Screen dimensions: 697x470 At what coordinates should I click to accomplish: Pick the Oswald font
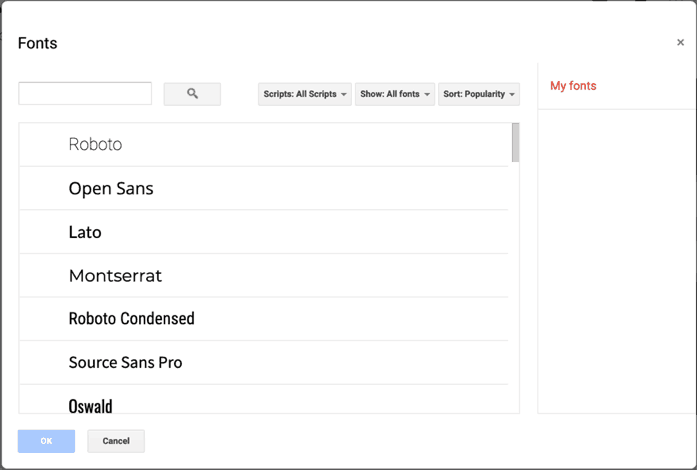tap(264, 399)
